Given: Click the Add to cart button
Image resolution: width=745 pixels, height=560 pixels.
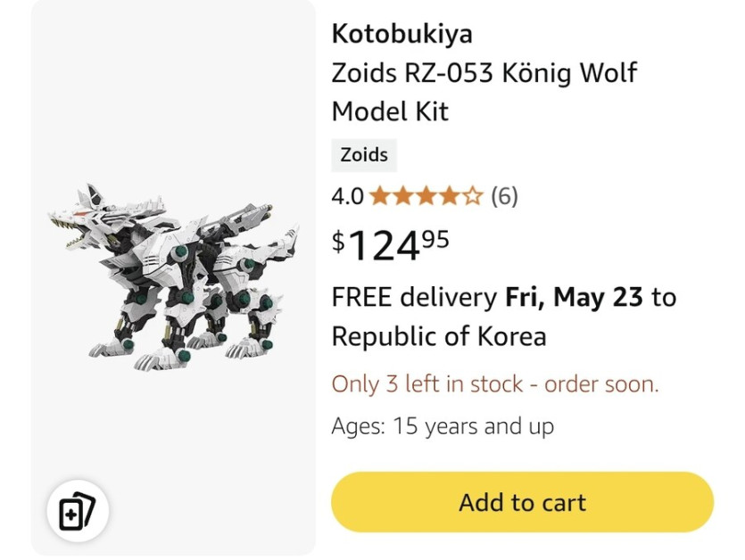Looking at the screenshot, I should (x=522, y=502).
